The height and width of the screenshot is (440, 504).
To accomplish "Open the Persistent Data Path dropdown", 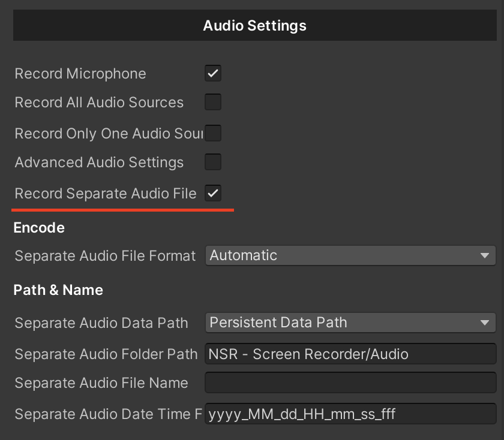I will tap(350, 323).
